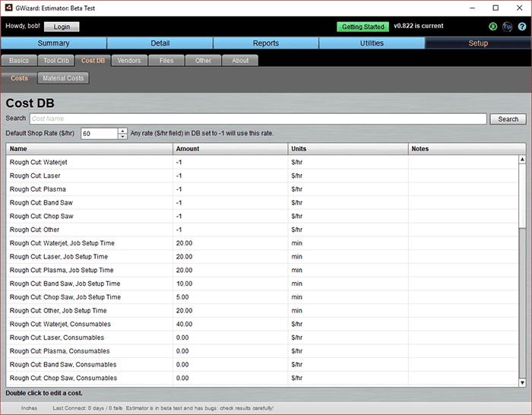Select Rough Cut: Waterjet, Consumables row
The height and width of the screenshot is (415, 532).
point(262,324)
